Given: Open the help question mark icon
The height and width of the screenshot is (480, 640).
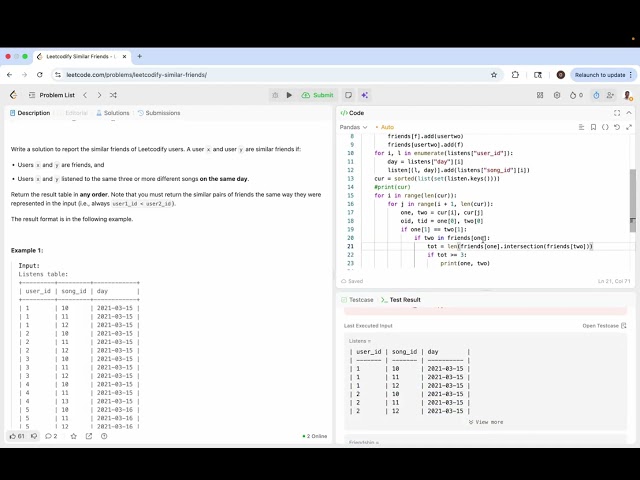Looking at the screenshot, I should (104, 436).
